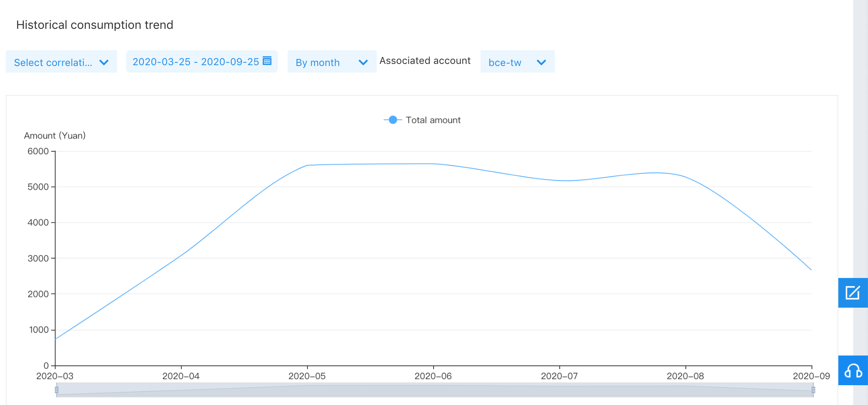Viewport: 868px width, 405px height.
Task: Click the Associated account label
Action: pos(425,61)
